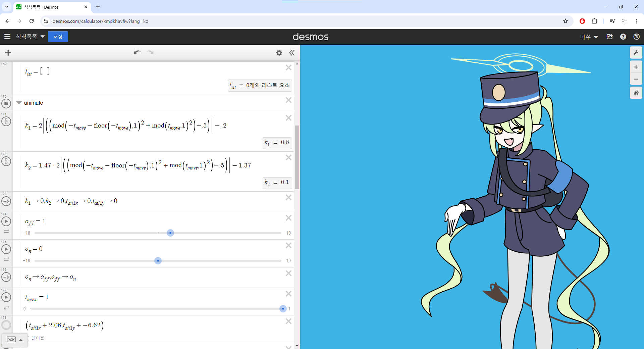644x349 pixels.
Task: Change t_move slider animation loop mode
Action: click(6, 308)
